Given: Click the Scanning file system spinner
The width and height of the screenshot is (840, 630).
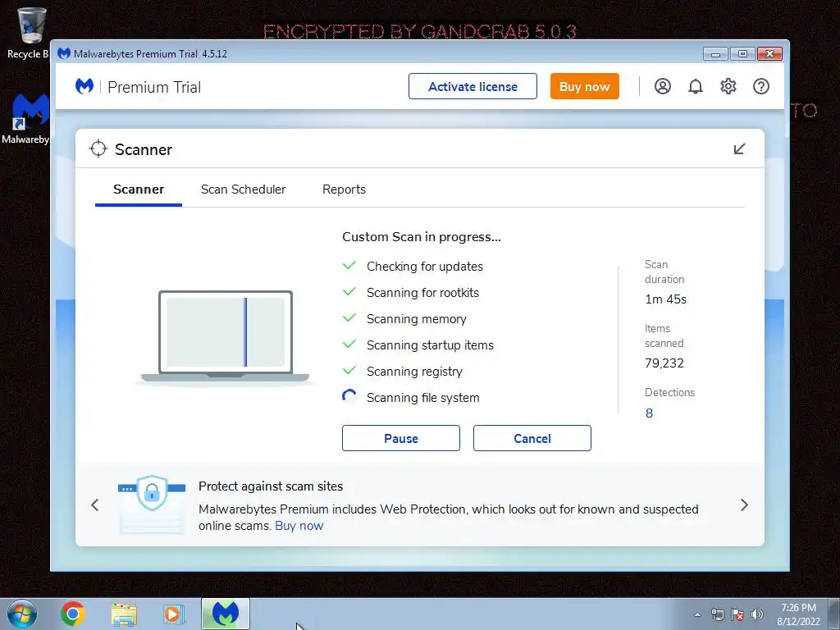Looking at the screenshot, I should [349, 397].
